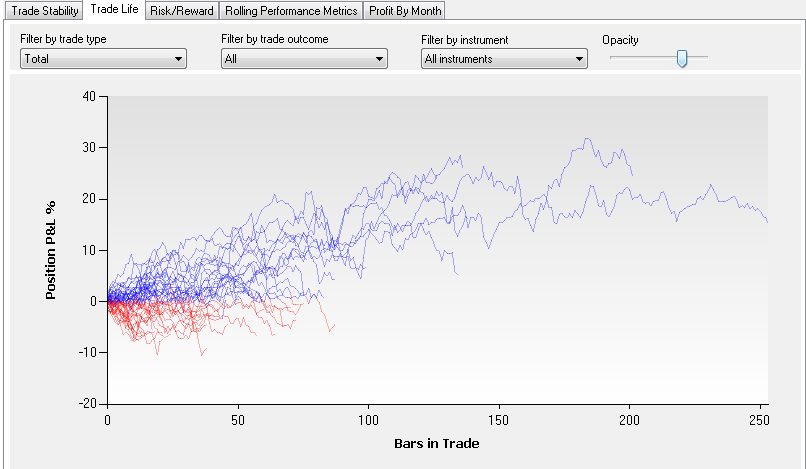The height and width of the screenshot is (469, 806).
Task: Open the Risk/Reward tab
Action: pos(182,10)
